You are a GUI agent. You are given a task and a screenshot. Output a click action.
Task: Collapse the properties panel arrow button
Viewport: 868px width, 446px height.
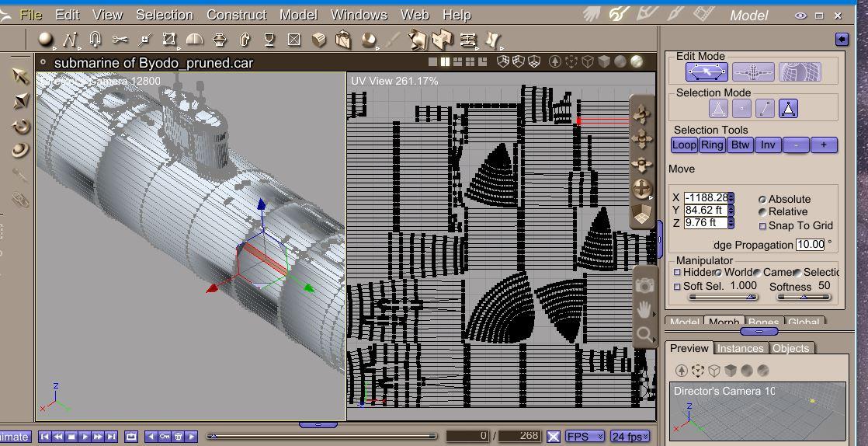(x=842, y=39)
